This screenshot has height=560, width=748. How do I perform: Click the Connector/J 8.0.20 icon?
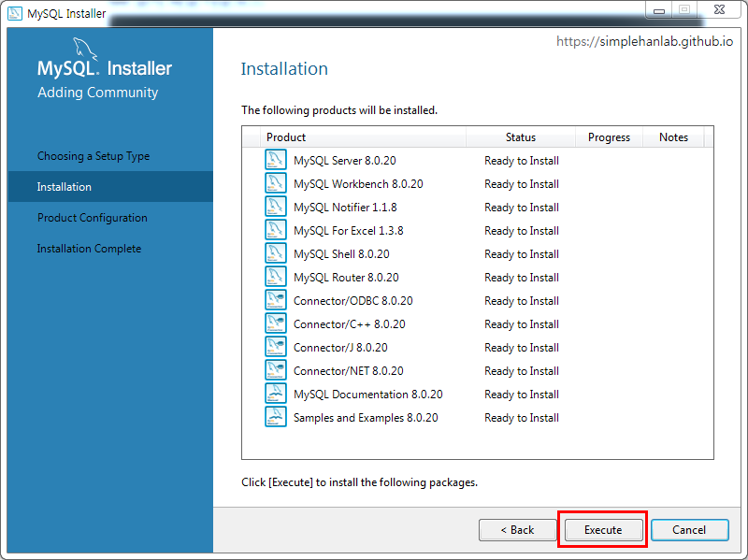(x=275, y=347)
